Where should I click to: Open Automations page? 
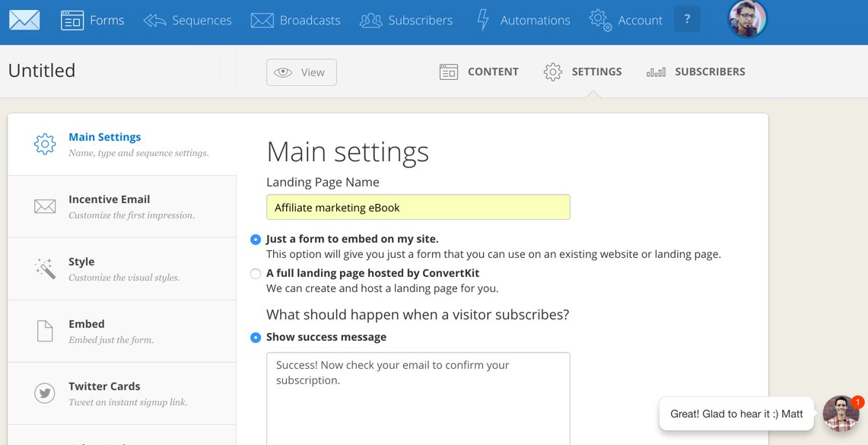[523, 21]
